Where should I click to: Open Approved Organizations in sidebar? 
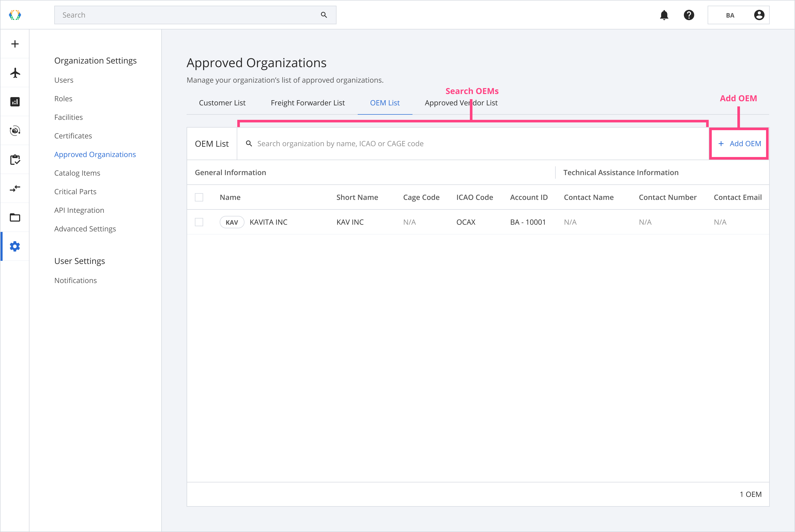95,154
